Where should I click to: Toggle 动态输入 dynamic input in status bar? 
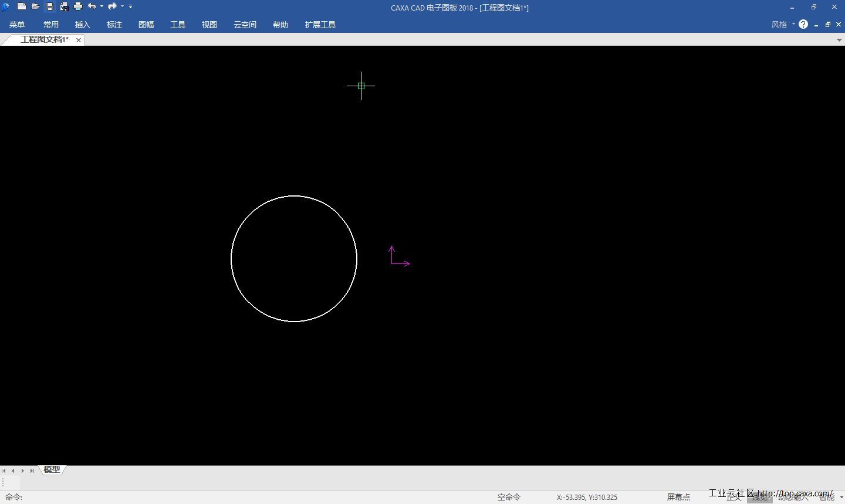793,497
